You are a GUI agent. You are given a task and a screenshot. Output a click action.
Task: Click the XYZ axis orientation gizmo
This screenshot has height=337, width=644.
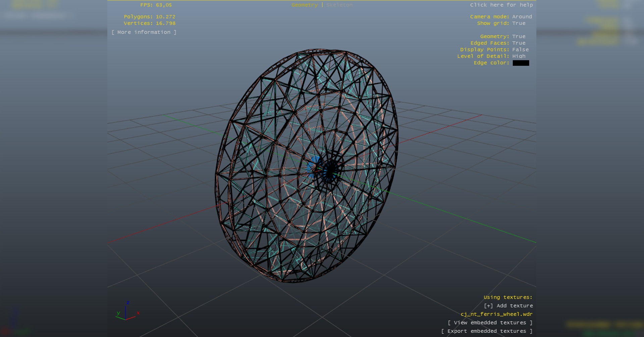point(126,311)
